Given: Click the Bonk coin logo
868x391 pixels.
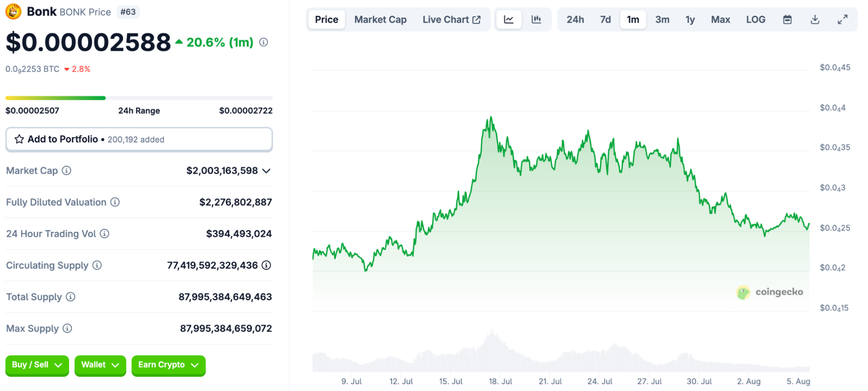Looking at the screenshot, I should [x=13, y=11].
